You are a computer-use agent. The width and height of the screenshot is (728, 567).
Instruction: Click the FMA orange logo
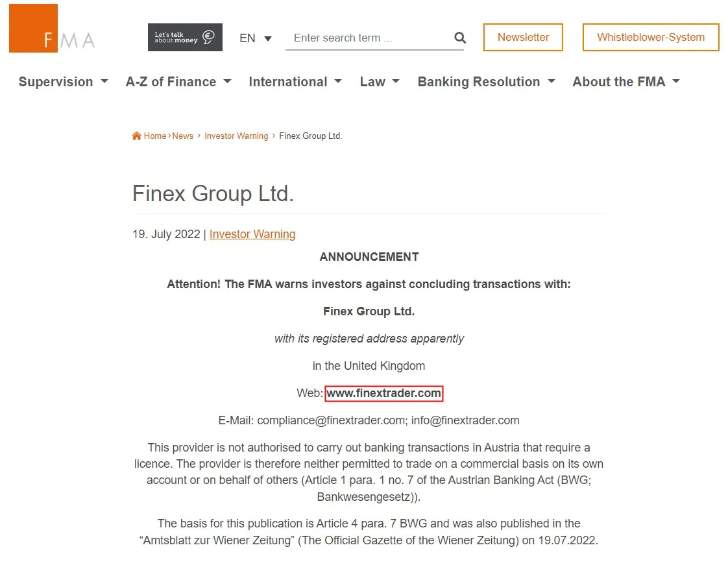click(x=52, y=28)
